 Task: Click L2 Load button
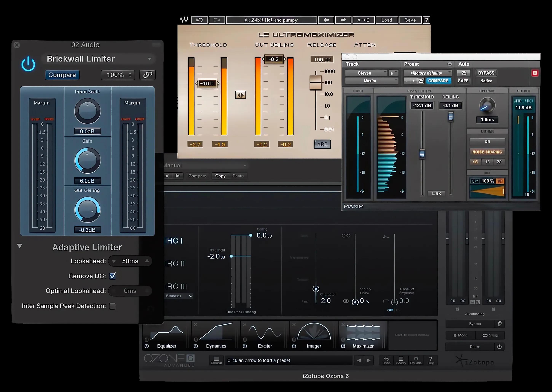coord(387,20)
